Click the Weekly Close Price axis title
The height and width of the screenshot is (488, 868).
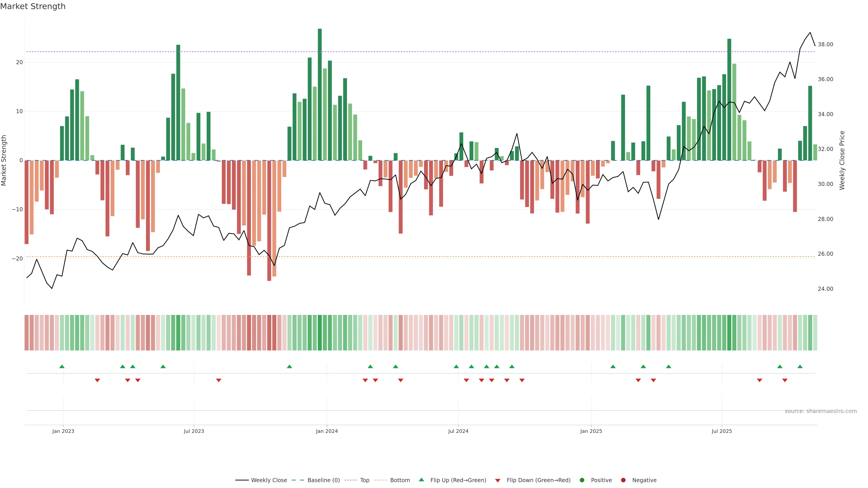[842, 160]
